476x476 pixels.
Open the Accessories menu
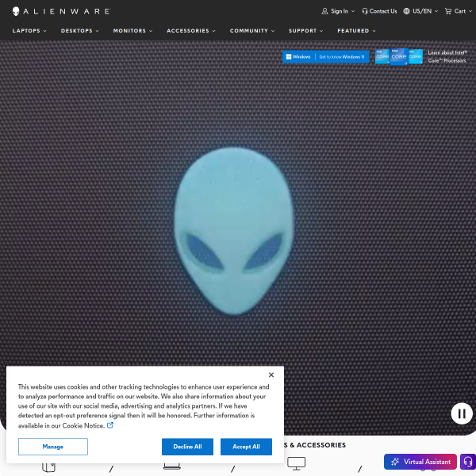coord(191,31)
